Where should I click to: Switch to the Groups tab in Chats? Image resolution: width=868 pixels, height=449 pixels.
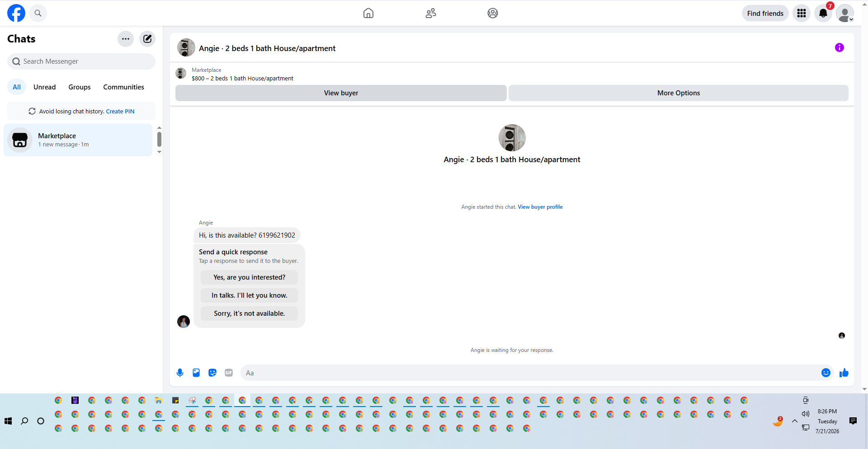[x=80, y=87]
